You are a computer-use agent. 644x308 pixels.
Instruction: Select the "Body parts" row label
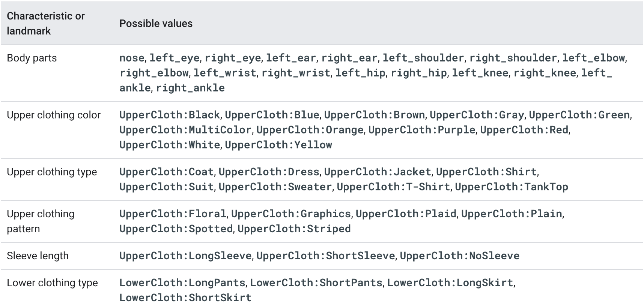tap(32, 58)
